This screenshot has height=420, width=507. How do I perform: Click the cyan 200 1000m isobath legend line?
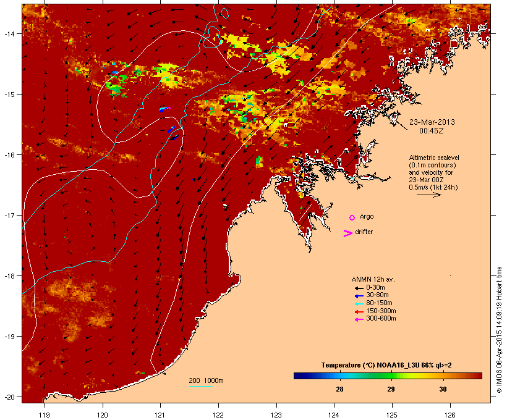(x=201, y=386)
